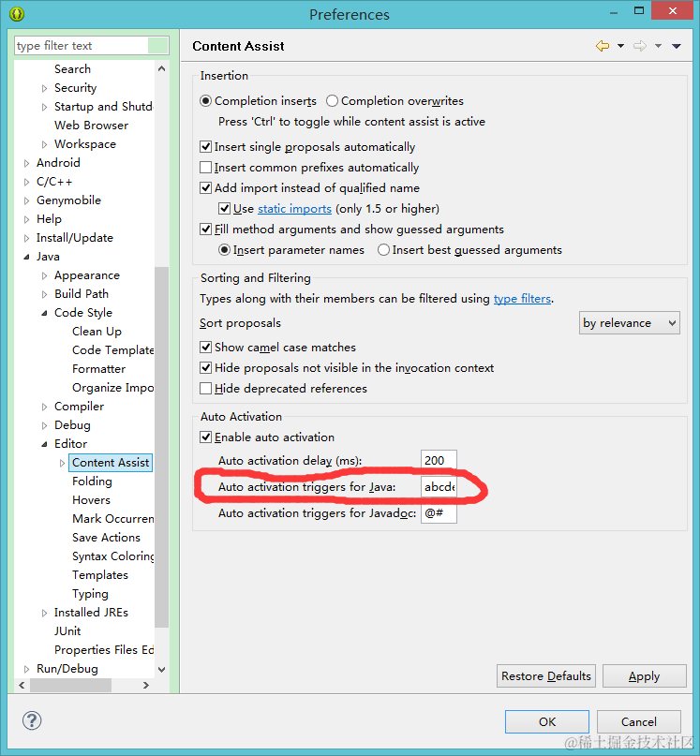The height and width of the screenshot is (756, 700).
Task: Click the help question mark icon
Action: (x=32, y=720)
